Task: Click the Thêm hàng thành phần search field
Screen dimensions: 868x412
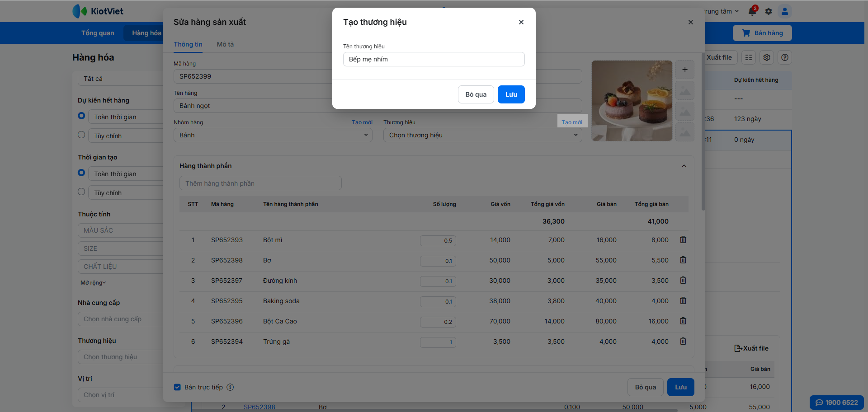Action: (x=260, y=183)
